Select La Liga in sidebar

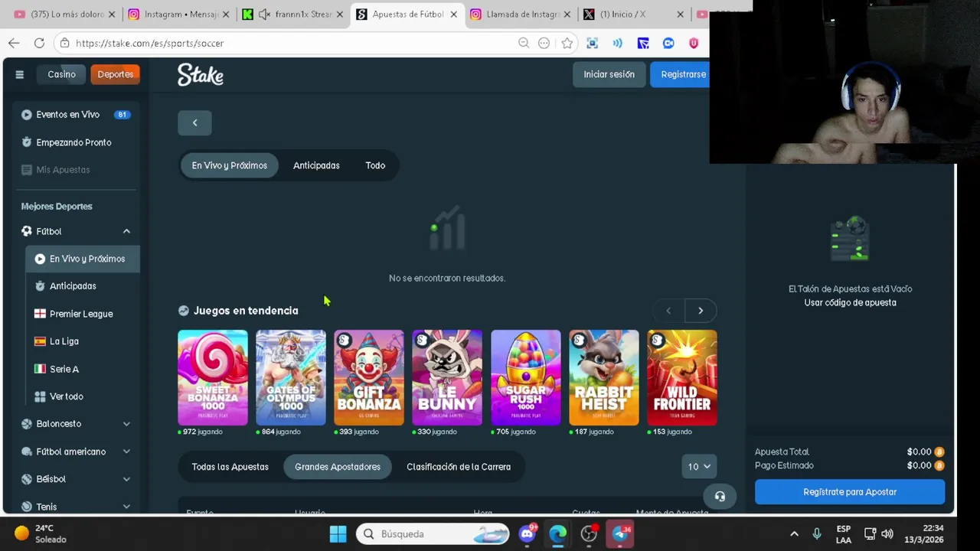pyautogui.click(x=83, y=341)
